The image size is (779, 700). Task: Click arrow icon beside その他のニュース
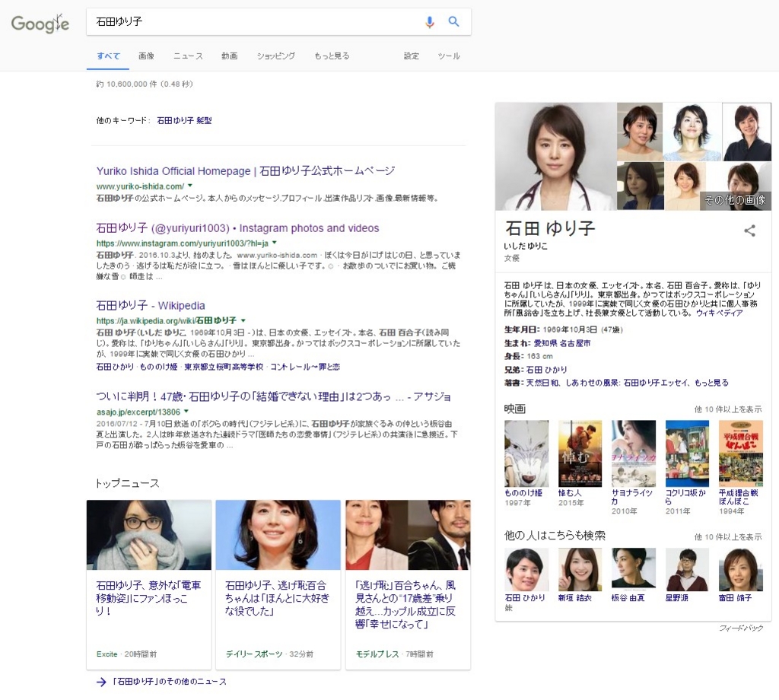101,682
